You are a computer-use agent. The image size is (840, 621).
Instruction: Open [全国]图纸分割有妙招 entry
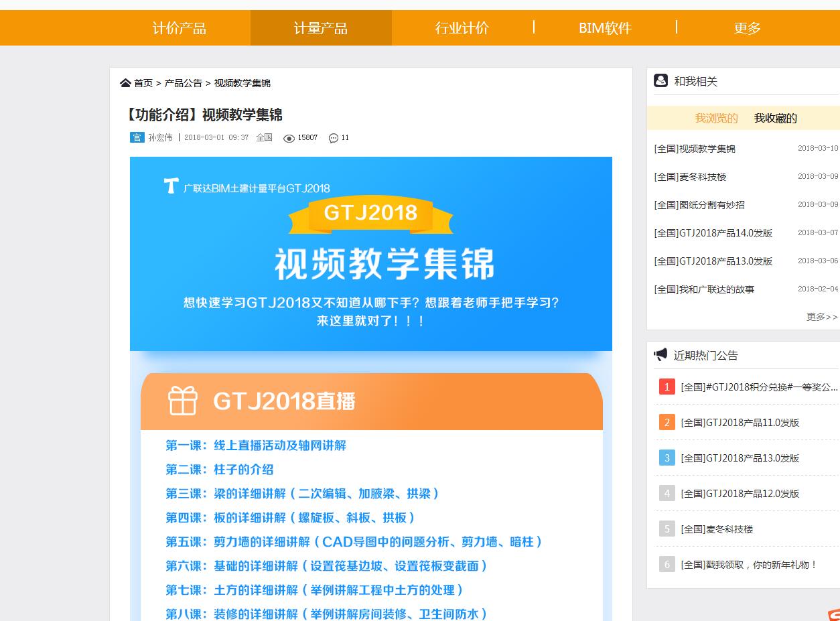pos(699,205)
